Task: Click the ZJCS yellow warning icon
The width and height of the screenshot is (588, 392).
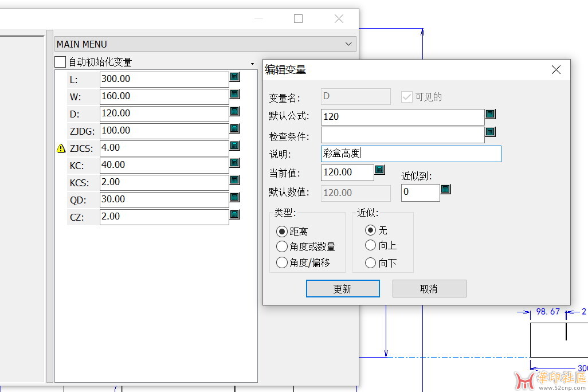Action: click(61, 148)
